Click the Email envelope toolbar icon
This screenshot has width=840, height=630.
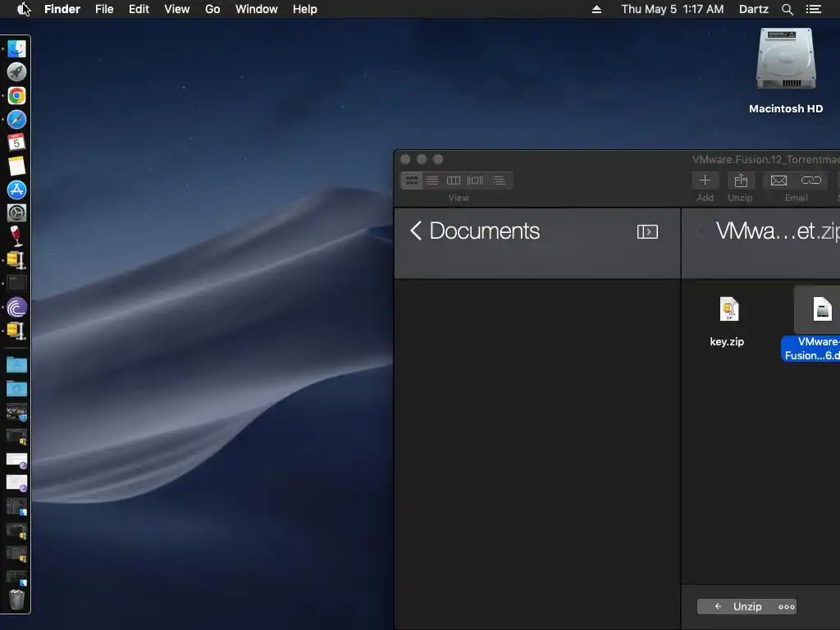click(x=779, y=180)
